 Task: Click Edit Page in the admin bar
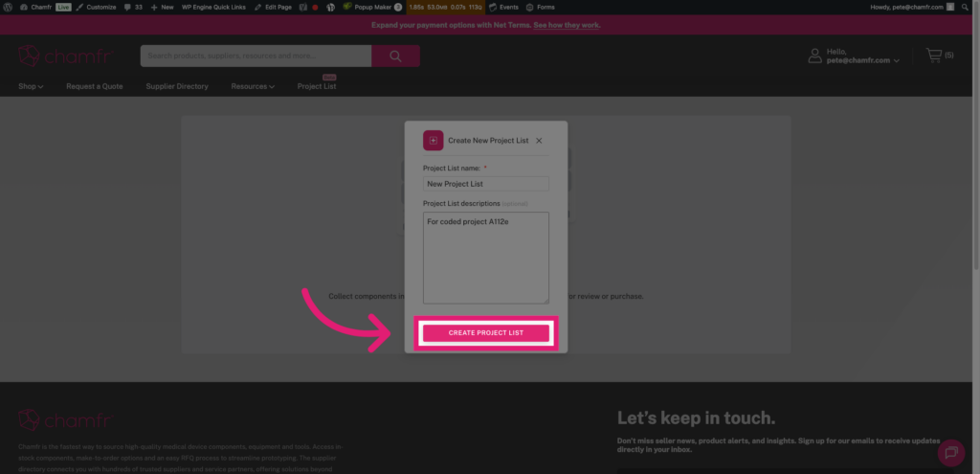click(273, 7)
